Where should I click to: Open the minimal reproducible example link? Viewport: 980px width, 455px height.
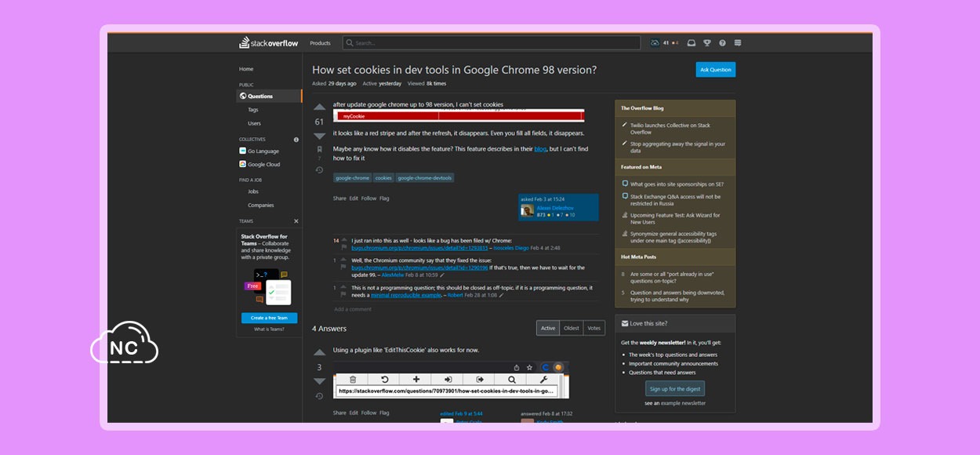click(406, 295)
